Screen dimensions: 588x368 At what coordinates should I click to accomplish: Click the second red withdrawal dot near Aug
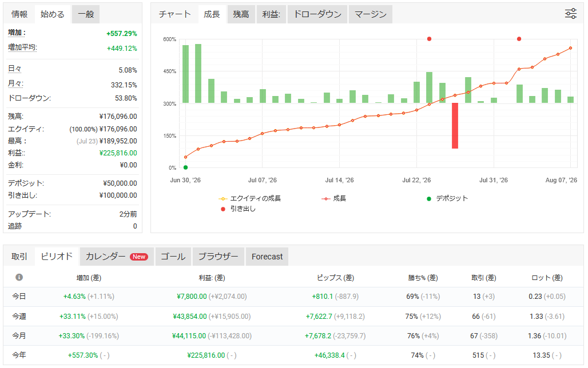pyautogui.click(x=519, y=39)
